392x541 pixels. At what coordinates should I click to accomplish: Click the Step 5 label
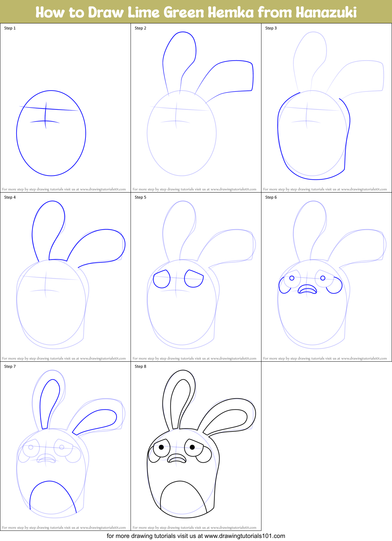point(140,197)
